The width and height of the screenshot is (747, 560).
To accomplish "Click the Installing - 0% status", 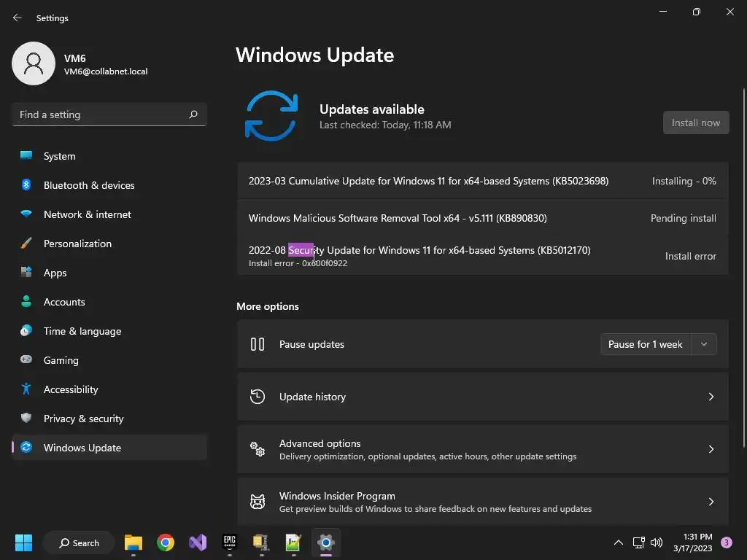I will (684, 181).
